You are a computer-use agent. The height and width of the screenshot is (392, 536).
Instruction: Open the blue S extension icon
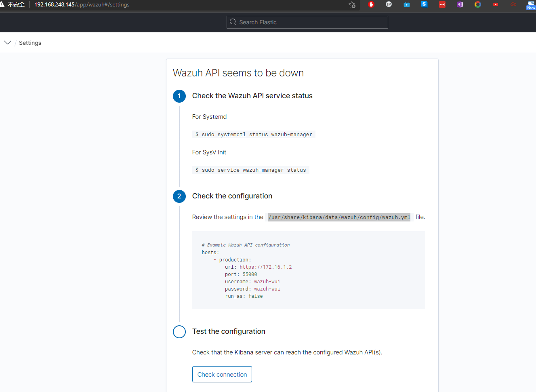(x=424, y=4)
